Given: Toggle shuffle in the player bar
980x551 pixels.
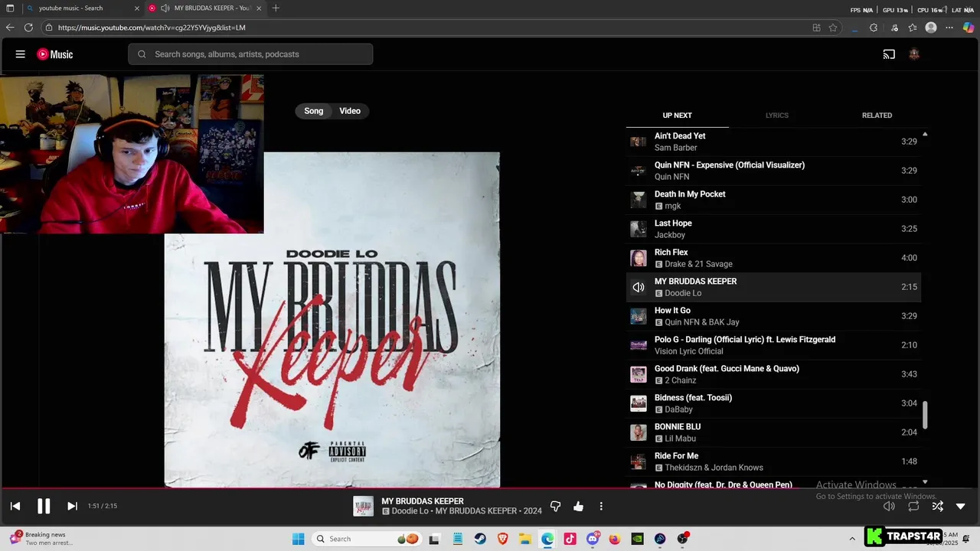Looking at the screenshot, I should point(937,506).
